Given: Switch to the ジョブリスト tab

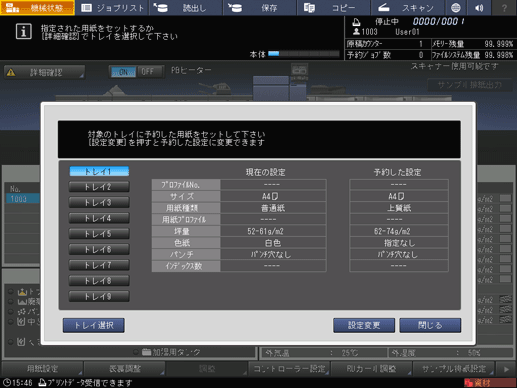Looking at the screenshot, I should pyautogui.click(x=112, y=8).
